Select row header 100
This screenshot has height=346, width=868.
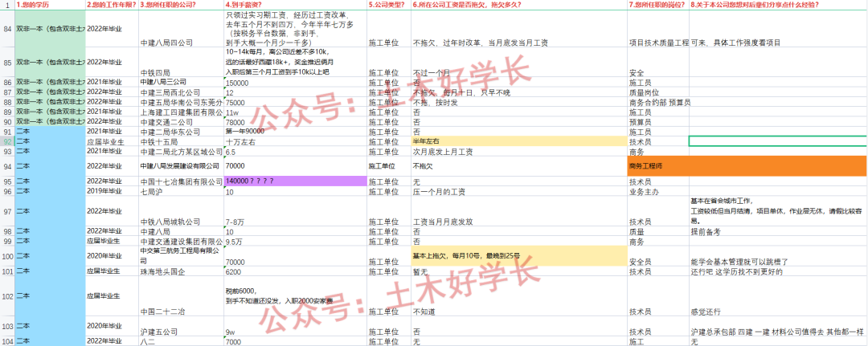click(7, 256)
